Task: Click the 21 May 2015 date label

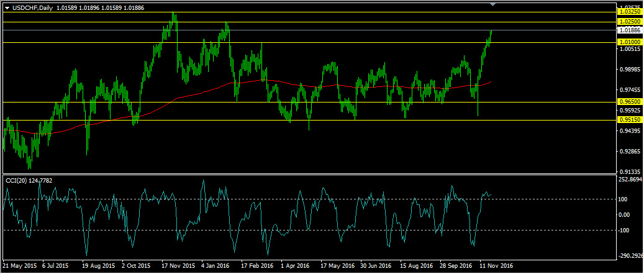Action: (x=19, y=265)
